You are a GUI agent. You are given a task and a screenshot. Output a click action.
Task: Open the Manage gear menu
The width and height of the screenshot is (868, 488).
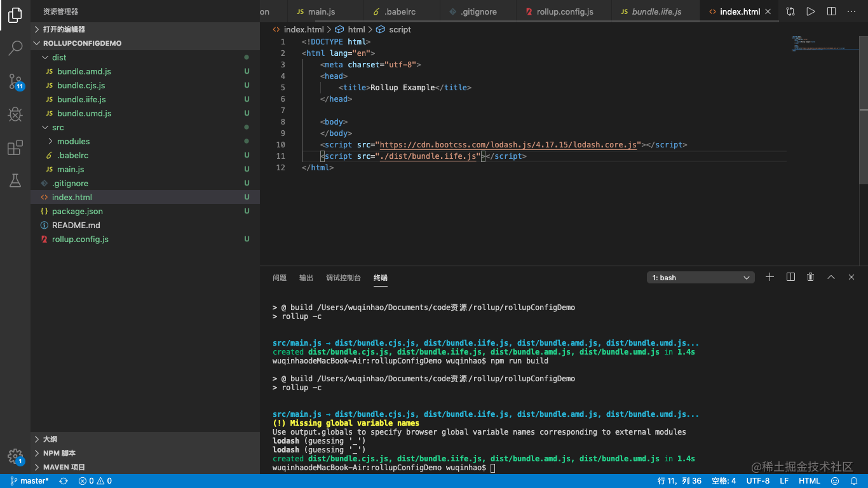pyautogui.click(x=15, y=456)
